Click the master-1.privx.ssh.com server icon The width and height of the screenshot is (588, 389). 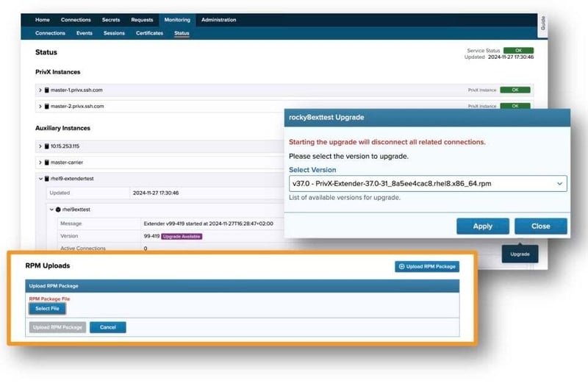tap(46, 90)
